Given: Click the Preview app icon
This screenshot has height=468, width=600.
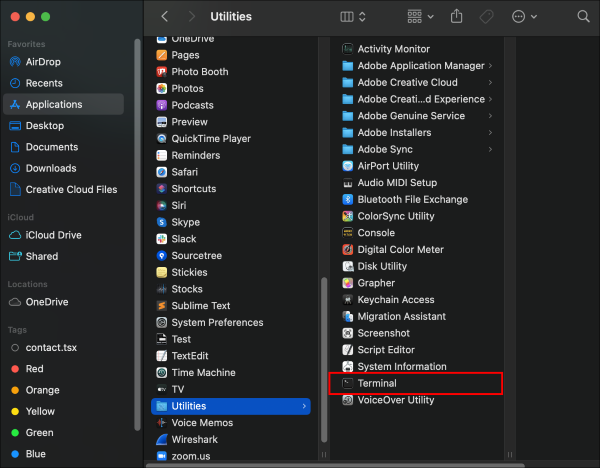Looking at the screenshot, I should click(161, 122).
